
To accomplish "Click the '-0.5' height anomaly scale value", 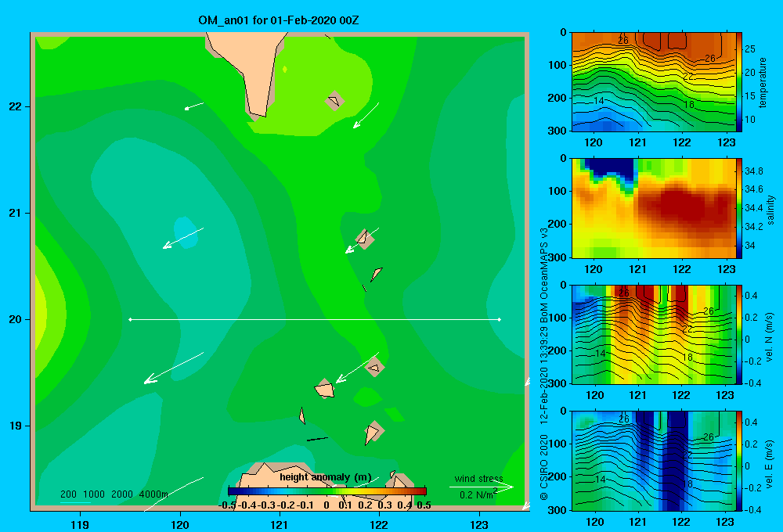I will tap(227, 505).
